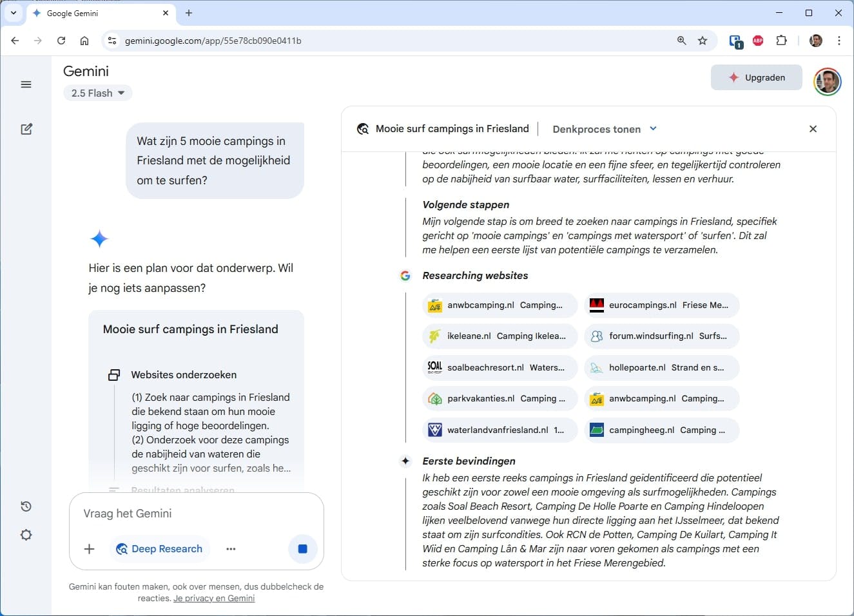Viewport: 854px width, 616px height.
Task: Open the Chrome profile avatar in toolbar
Action: 816,41
